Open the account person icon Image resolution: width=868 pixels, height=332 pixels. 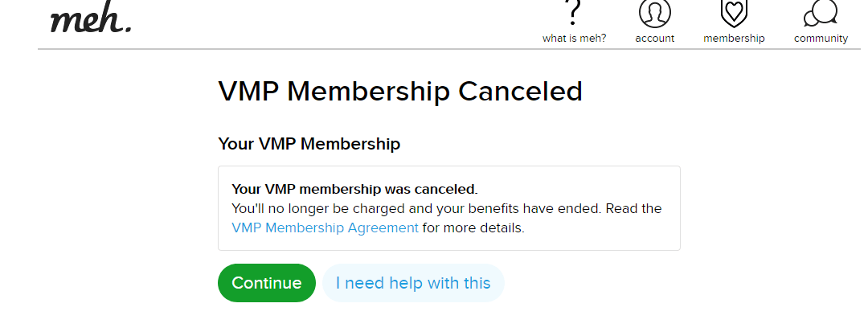click(x=655, y=12)
